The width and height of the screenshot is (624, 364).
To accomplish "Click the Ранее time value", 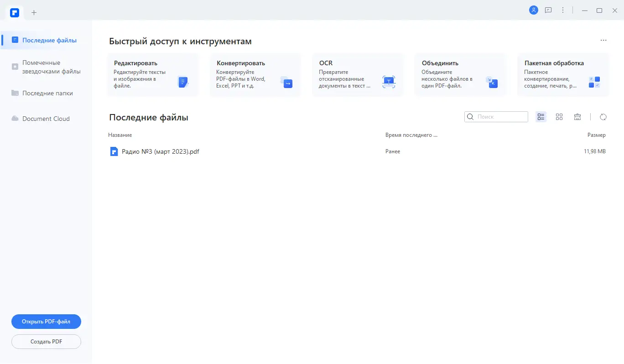I will point(393,151).
